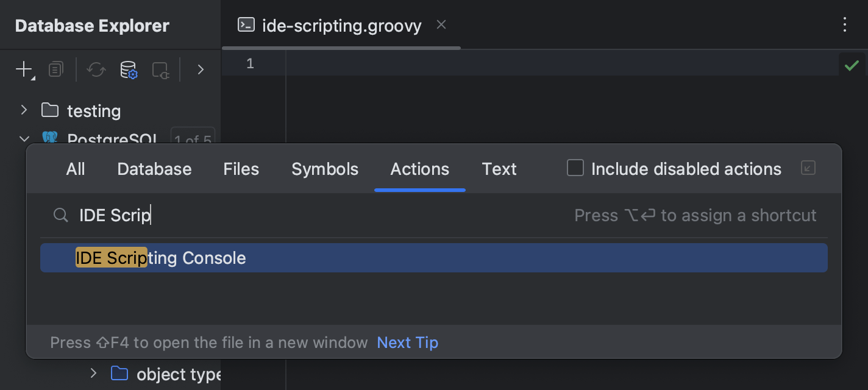Switch to the Symbols search tab
The height and width of the screenshot is (390, 868).
point(325,169)
